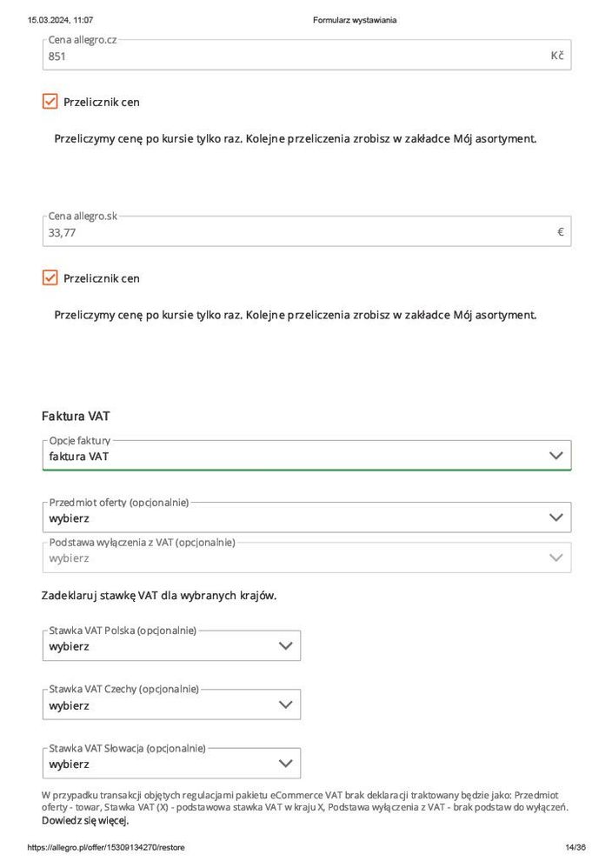Click chevron arrow of Stawka VAT Słowacja

pyautogui.click(x=285, y=764)
